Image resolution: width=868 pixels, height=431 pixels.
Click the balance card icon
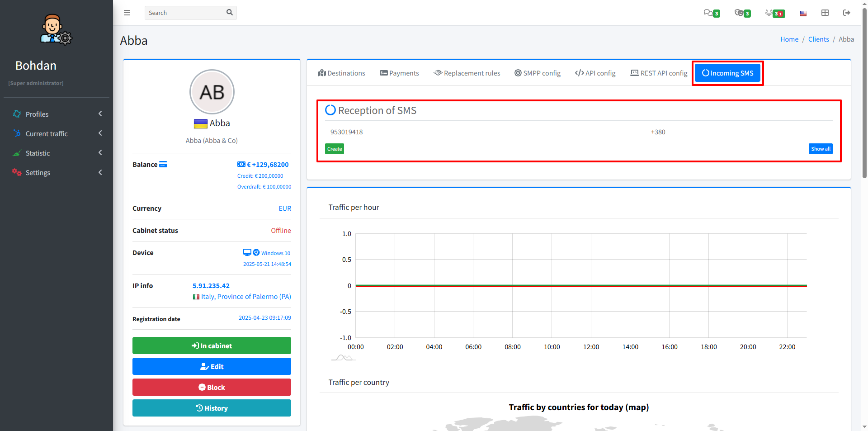[163, 164]
